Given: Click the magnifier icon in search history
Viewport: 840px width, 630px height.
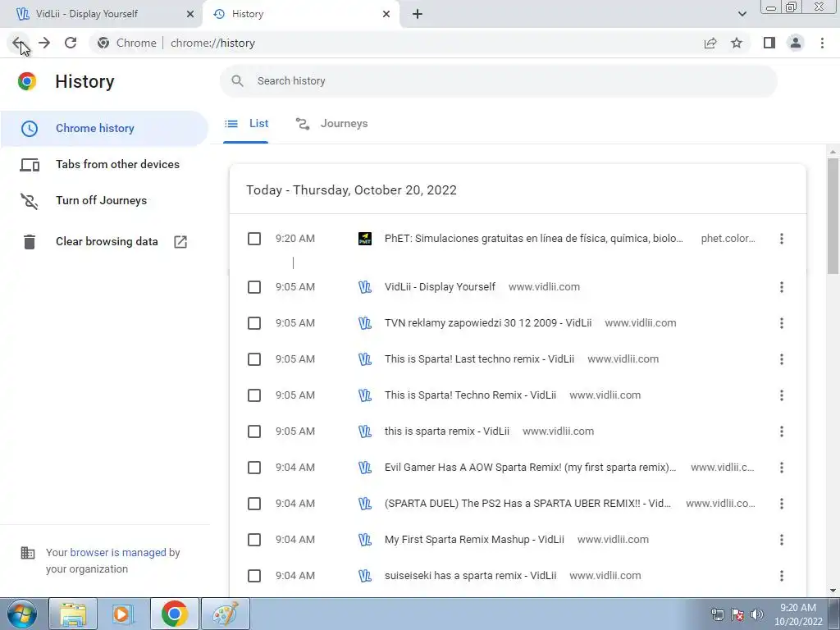Looking at the screenshot, I should (237, 81).
